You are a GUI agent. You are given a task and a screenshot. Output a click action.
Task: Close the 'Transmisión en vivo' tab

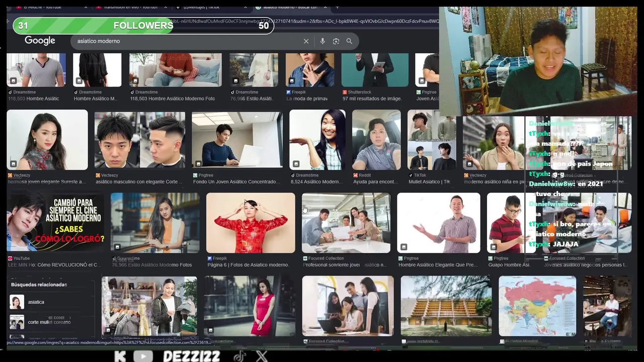tap(166, 7)
